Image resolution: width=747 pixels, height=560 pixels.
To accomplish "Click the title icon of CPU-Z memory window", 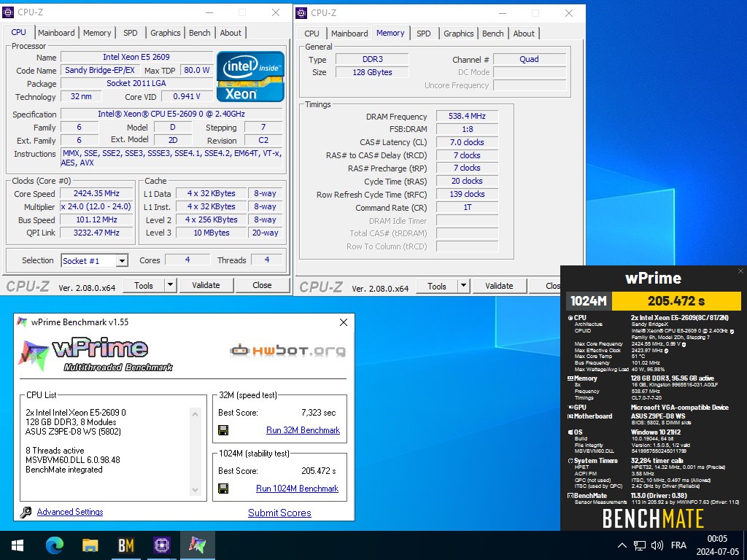I will 301,13.
